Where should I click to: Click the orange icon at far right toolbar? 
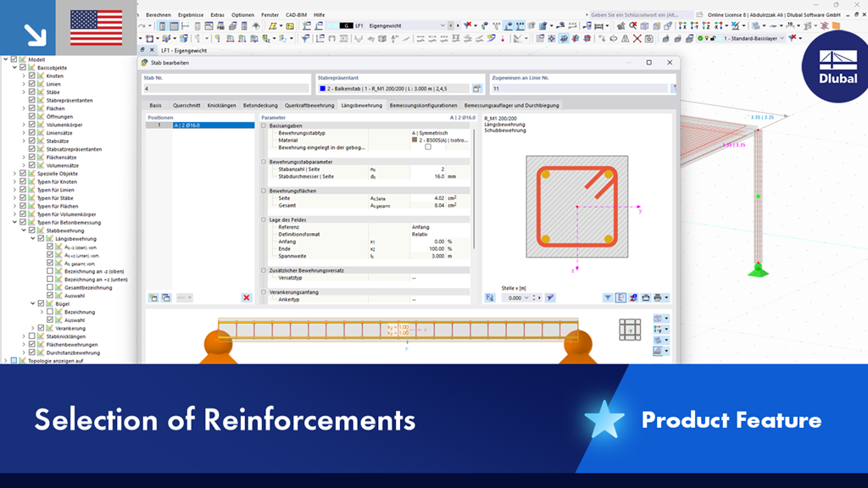click(x=836, y=25)
